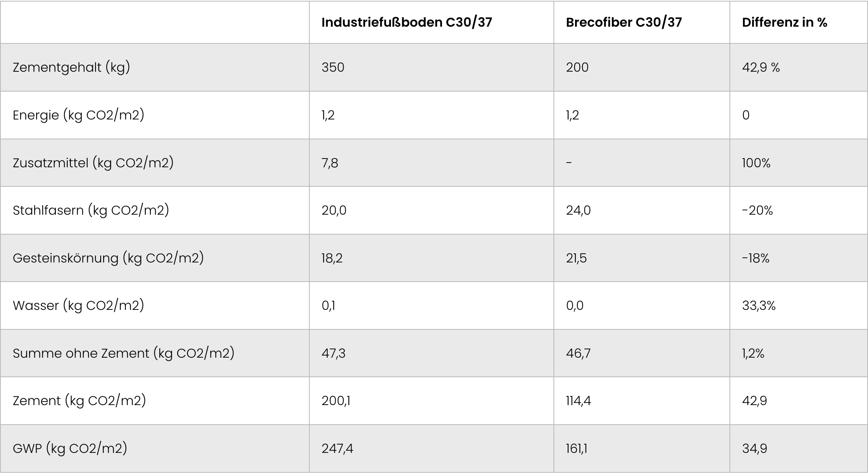Select the Energie (kg CO2/m2) row label

pyautogui.click(x=78, y=115)
